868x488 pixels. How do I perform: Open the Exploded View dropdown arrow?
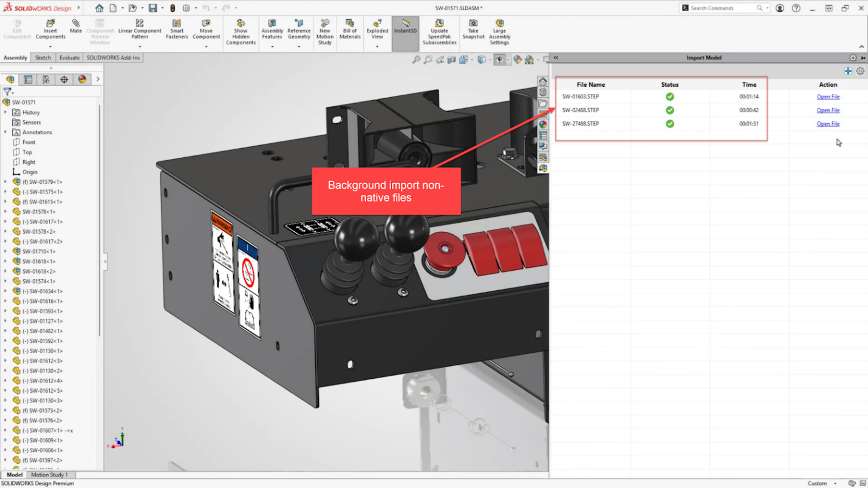(377, 47)
